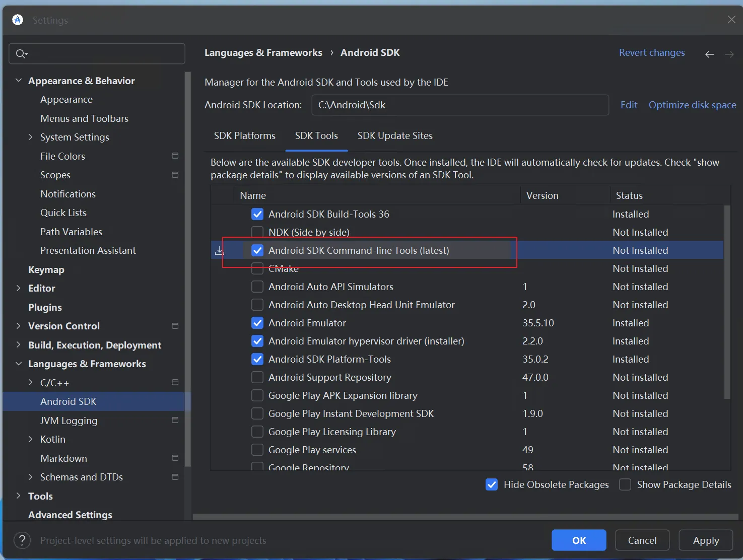Collapse the Languages & Frameworks section
Viewport: 743px width, 560px height.
19,364
